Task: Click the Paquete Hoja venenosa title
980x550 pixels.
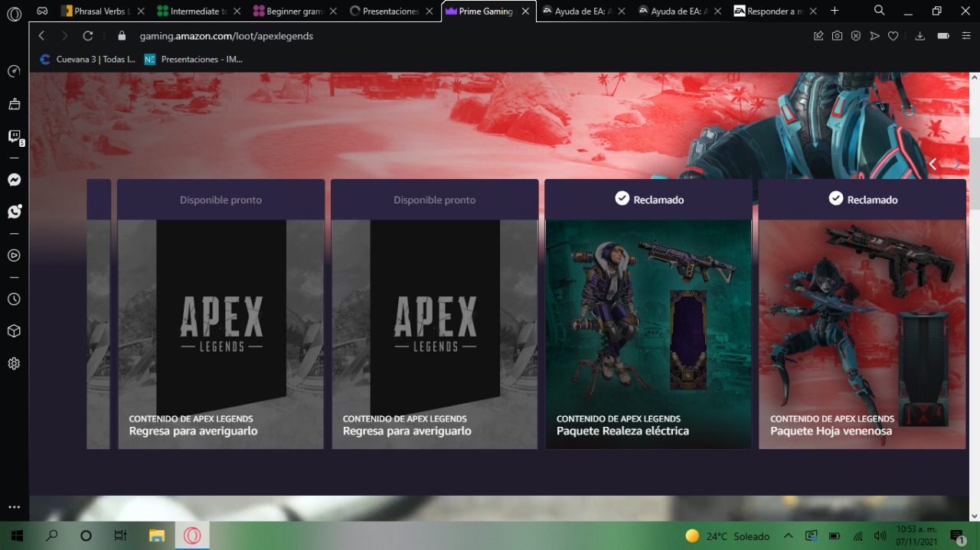Action: [831, 431]
